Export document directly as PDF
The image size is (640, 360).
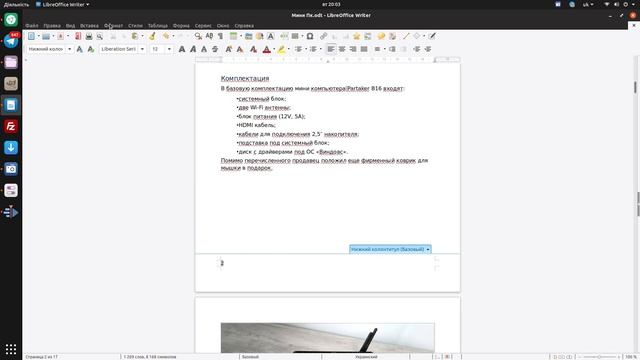78,36
